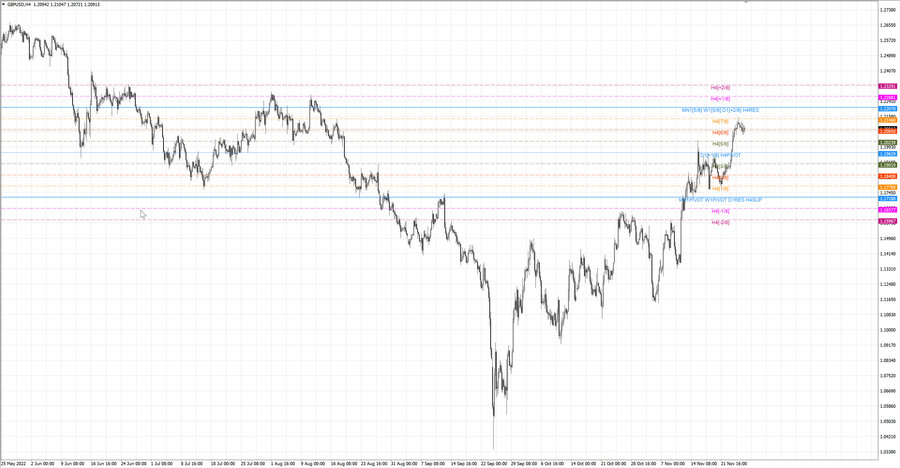Click the 1.15967 purple price tag
The image size is (900, 468).
[887, 221]
